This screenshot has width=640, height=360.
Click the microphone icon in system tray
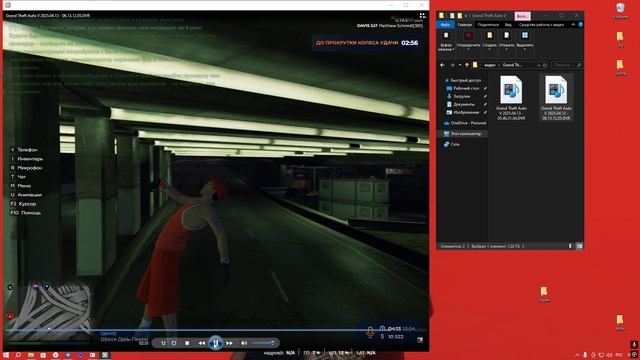click(x=585, y=356)
